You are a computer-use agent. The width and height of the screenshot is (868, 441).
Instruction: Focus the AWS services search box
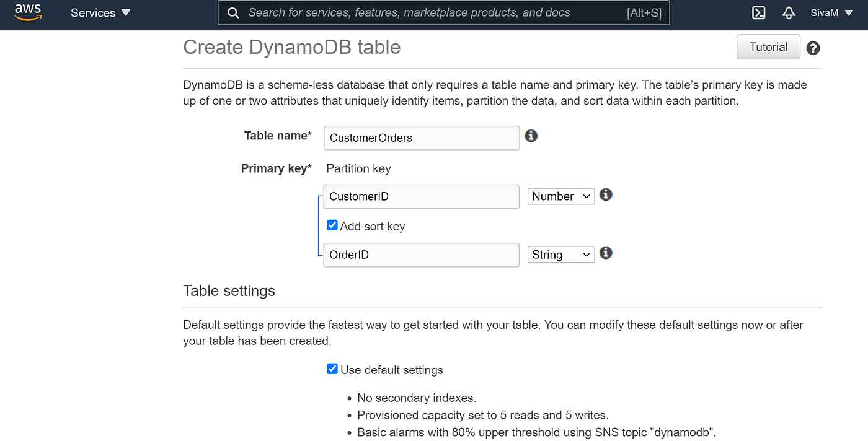pyautogui.click(x=434, y=12)
